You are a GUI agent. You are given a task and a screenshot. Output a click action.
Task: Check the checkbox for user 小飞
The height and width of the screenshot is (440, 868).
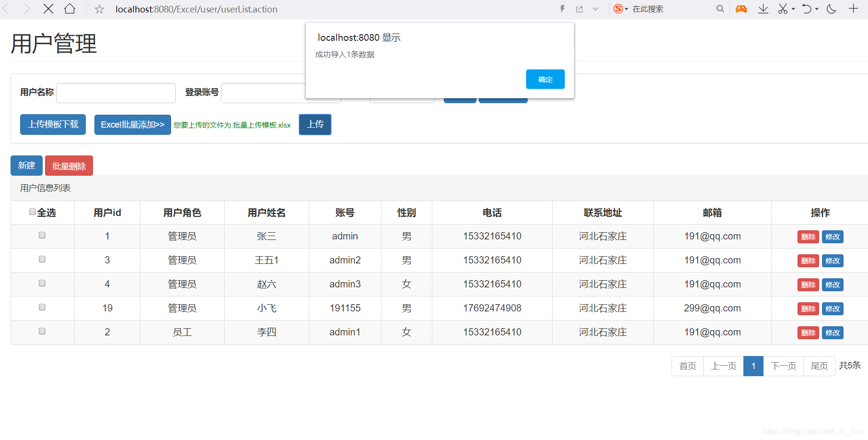tap(42, 307)
